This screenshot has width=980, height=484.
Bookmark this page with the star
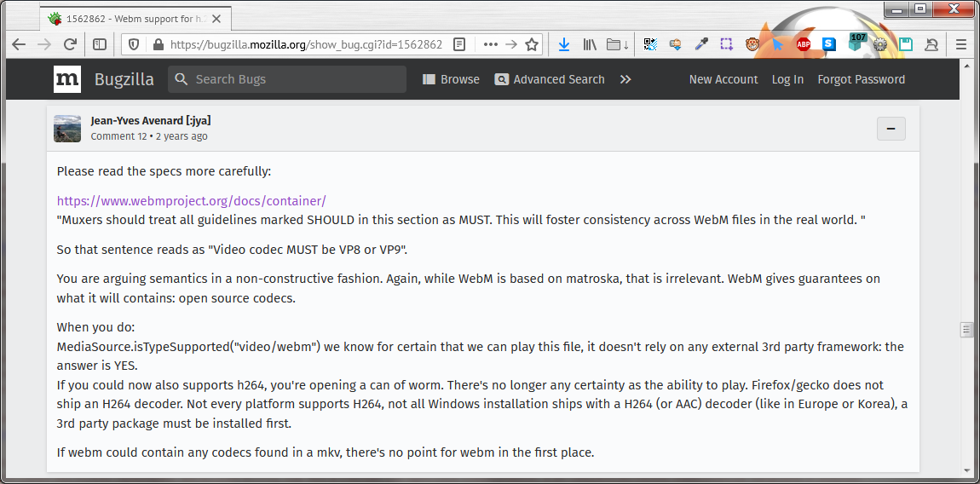[532, 44]
